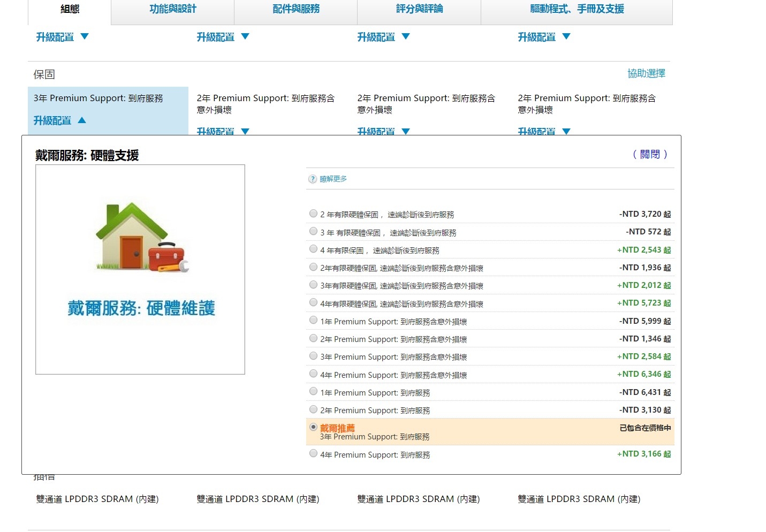Expand top 升級配置 in third column
This screenshot has width=766, height=532.
383,37
